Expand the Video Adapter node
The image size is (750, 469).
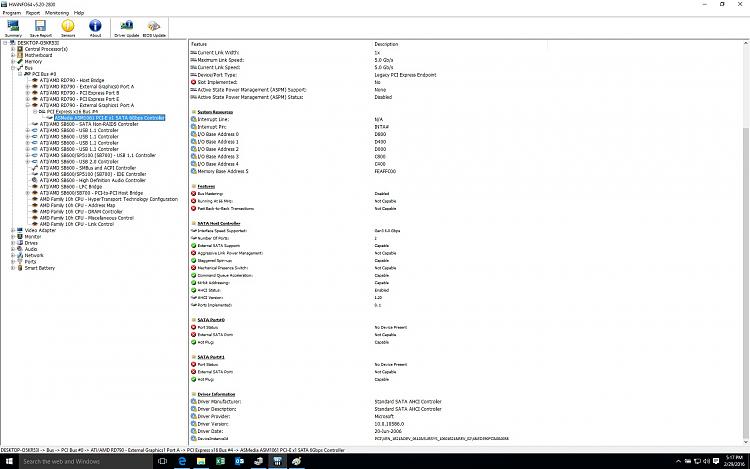coord(13,230)
